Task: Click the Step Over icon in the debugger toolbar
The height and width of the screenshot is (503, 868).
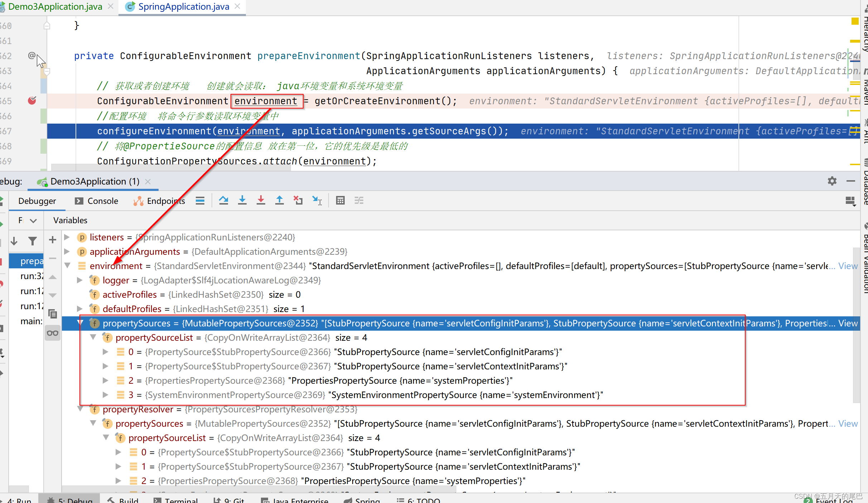Action: [x=223, y=200]
